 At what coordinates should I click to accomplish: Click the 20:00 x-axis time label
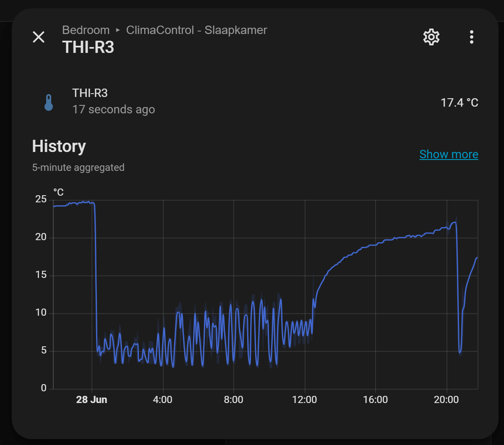click(447, 400)
